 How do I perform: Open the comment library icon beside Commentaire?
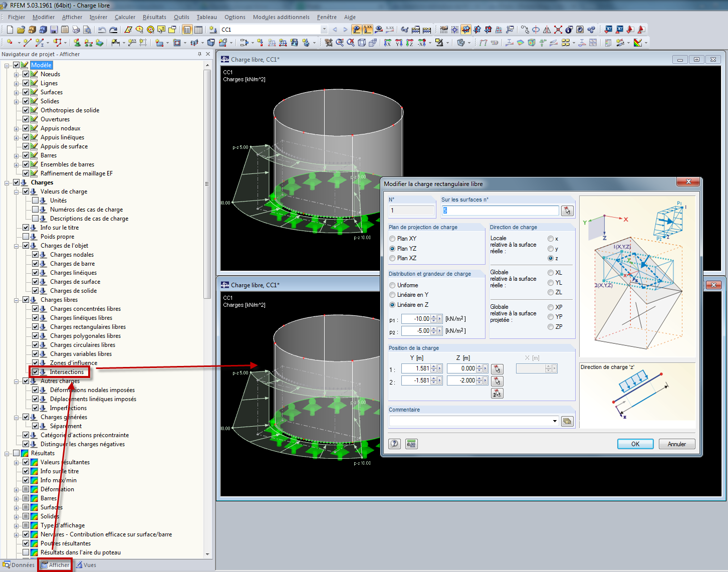click(x=567, y=421)
